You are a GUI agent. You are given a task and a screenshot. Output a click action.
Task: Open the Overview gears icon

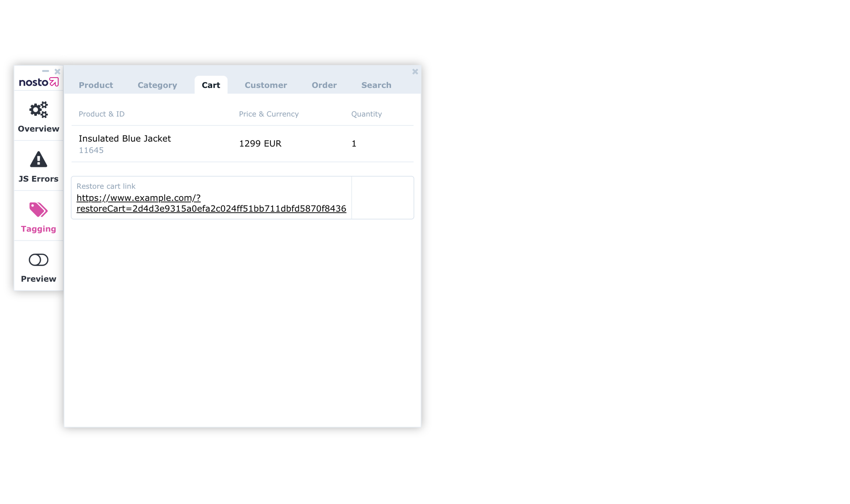coord(38,110)
